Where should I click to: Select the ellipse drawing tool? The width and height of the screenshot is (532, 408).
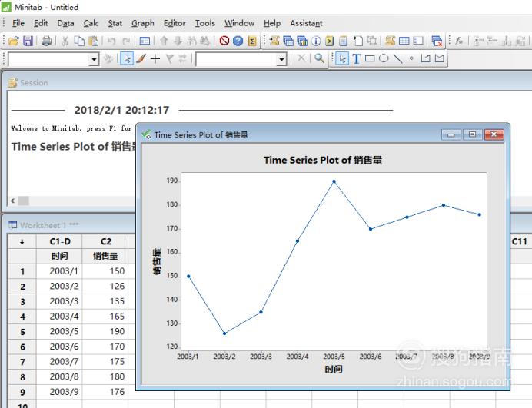(x=384, y=58)
